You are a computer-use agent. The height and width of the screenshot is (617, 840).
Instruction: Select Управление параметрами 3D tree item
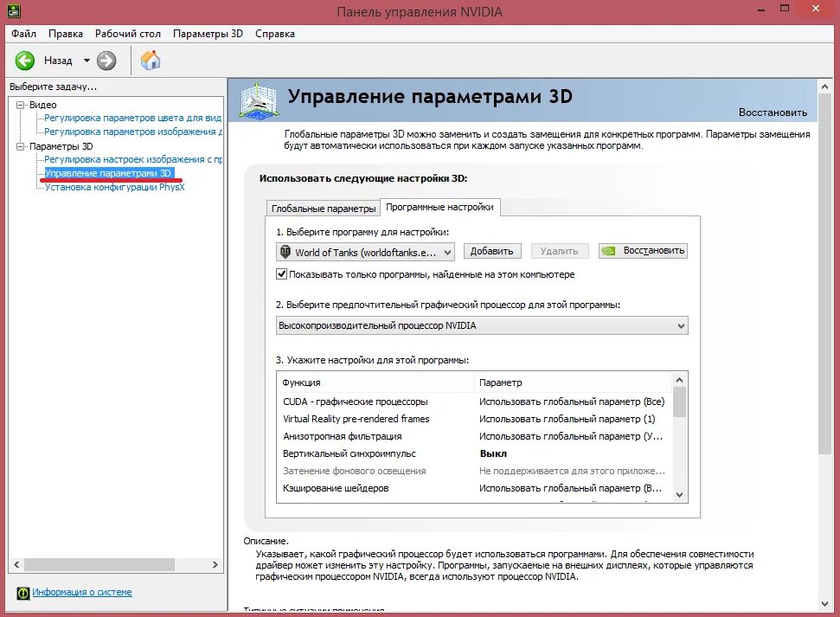[108, 173]
